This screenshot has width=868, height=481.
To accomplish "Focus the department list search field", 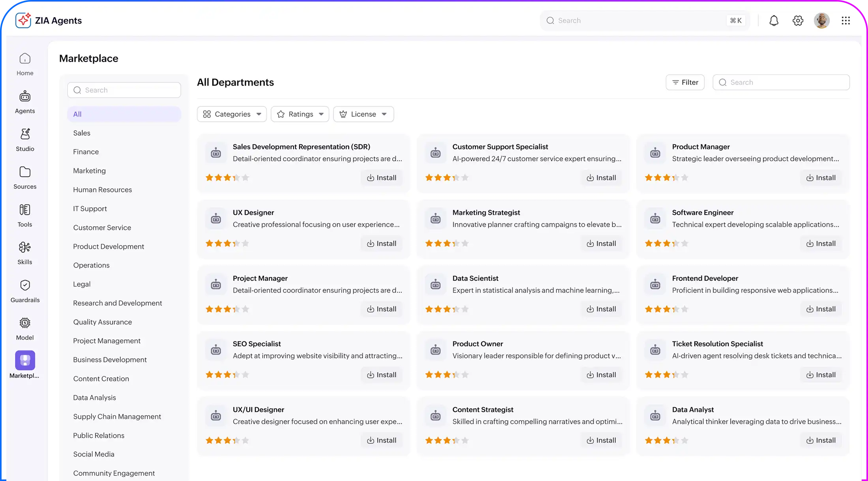I will pyautogui.click(x=124, y=90).
